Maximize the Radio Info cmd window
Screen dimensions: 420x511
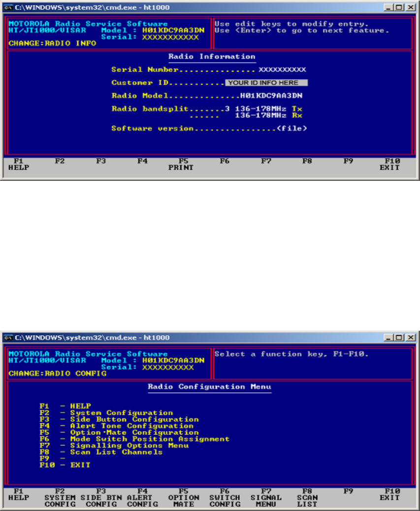(x=399, y=7)
